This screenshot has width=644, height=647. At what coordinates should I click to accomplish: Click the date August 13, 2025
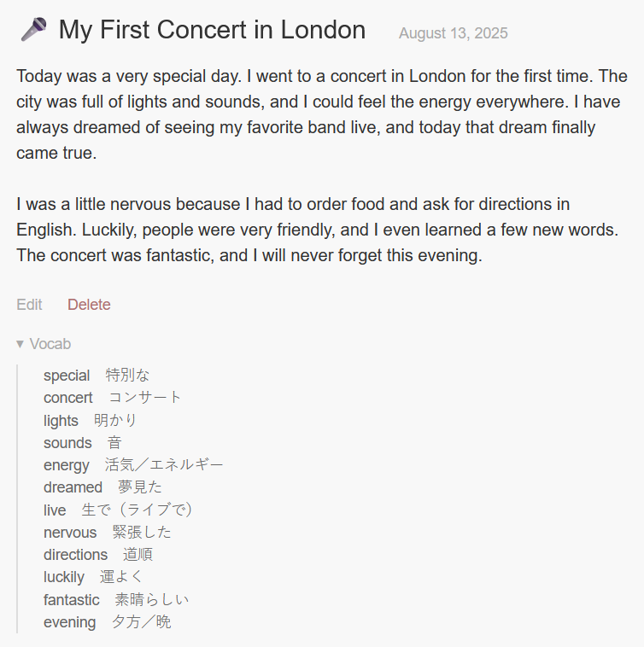(454, 33)
